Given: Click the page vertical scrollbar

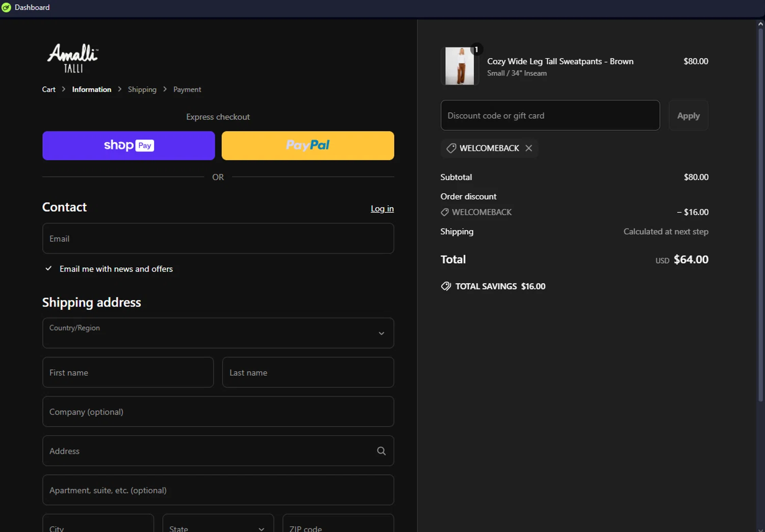Looking at the screenshot, I should click(x=760, y=214).
